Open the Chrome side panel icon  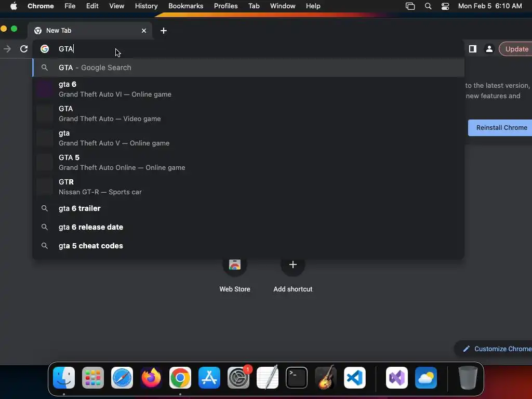coord(473,49)
